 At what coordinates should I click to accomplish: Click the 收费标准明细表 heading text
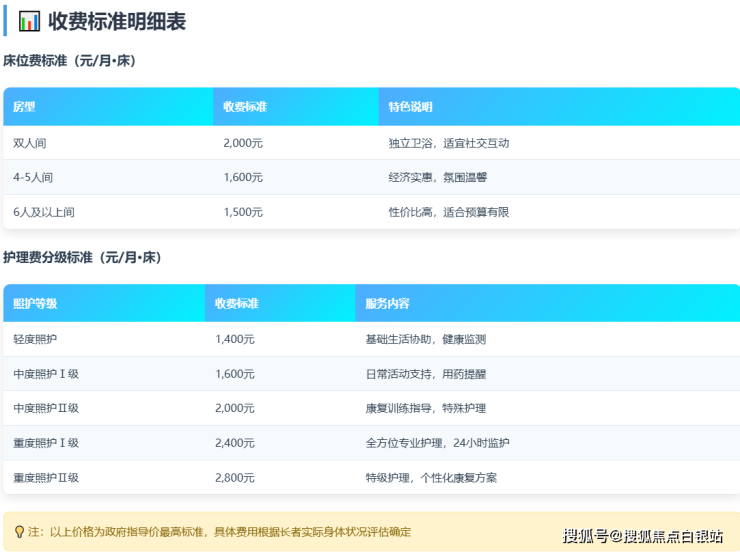117,21
